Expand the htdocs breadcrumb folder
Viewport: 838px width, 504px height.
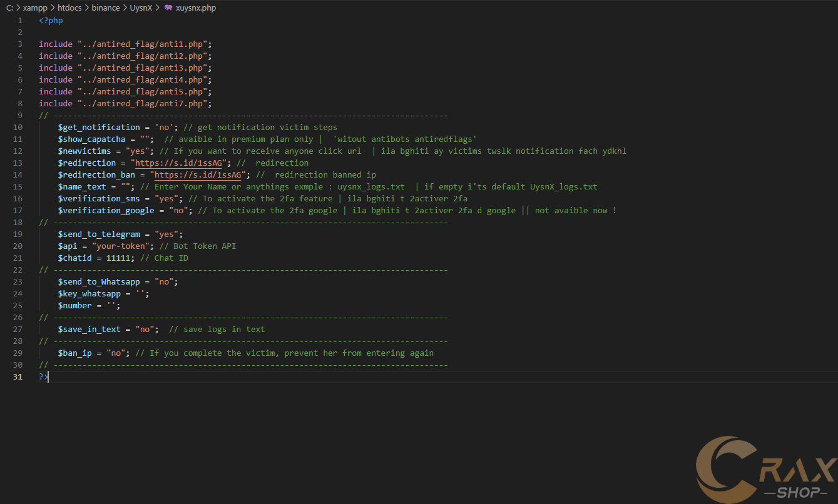point(70,8)
